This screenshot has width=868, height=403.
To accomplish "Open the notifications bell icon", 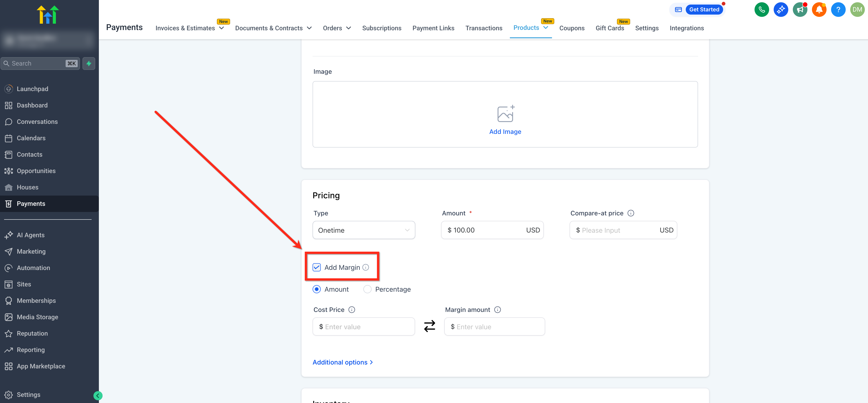I will 819,9.
